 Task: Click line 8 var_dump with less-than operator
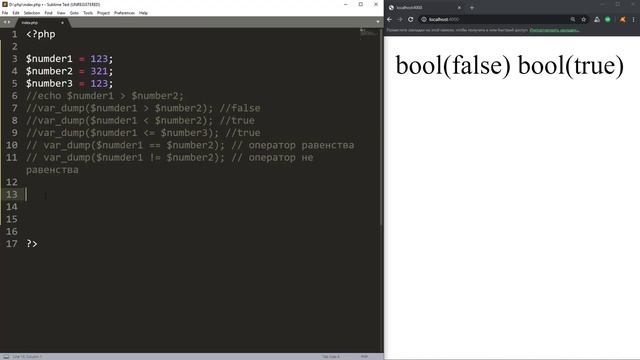click(x=140, y=120)
